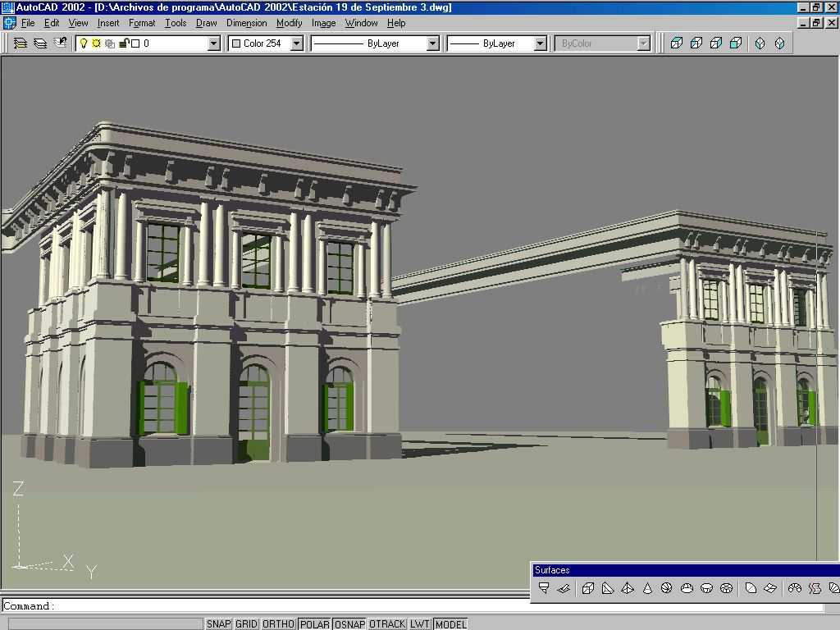Select the Pyramid surface tool
This screenshot has width=840, height=630.
[628, 588]
